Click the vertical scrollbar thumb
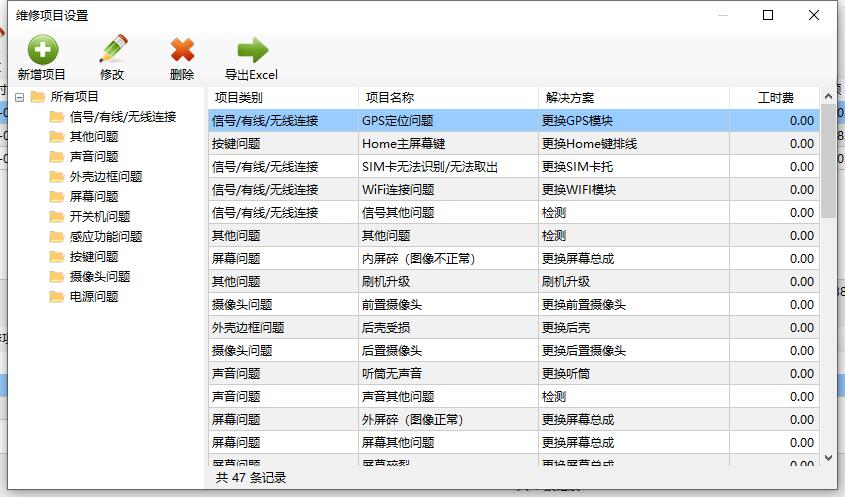 828,160
